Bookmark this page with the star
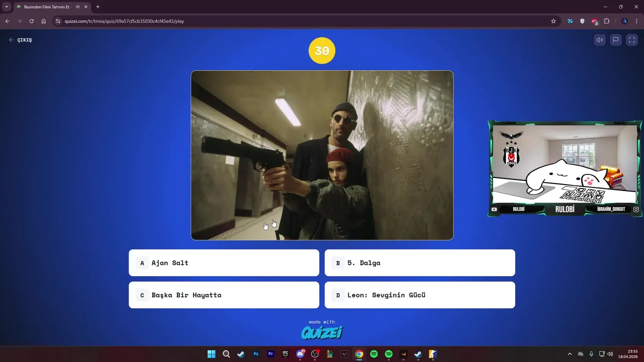 pyautogui.click(x=553, y=21)
